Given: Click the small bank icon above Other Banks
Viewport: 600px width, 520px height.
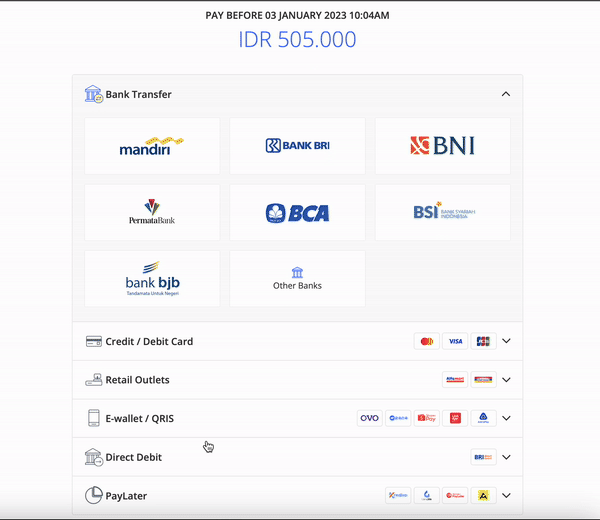Looking at the screenshot, I should pos(297,272).
